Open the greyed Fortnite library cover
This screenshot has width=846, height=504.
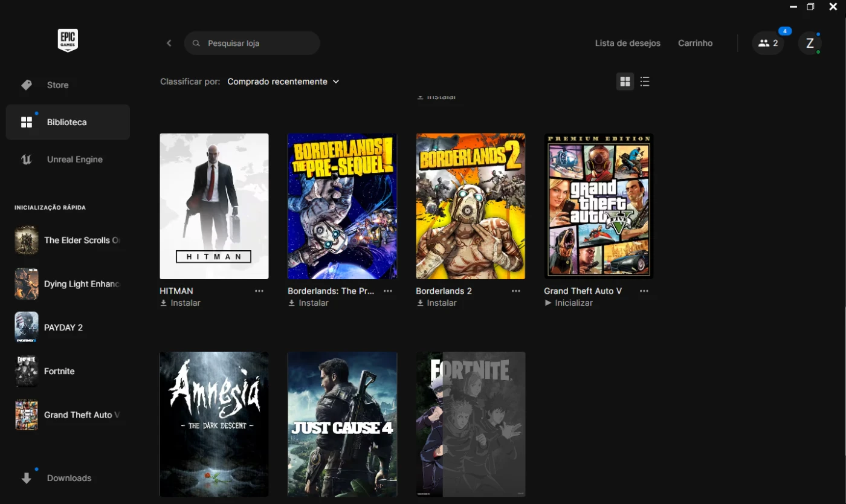[x=470, y=424]
